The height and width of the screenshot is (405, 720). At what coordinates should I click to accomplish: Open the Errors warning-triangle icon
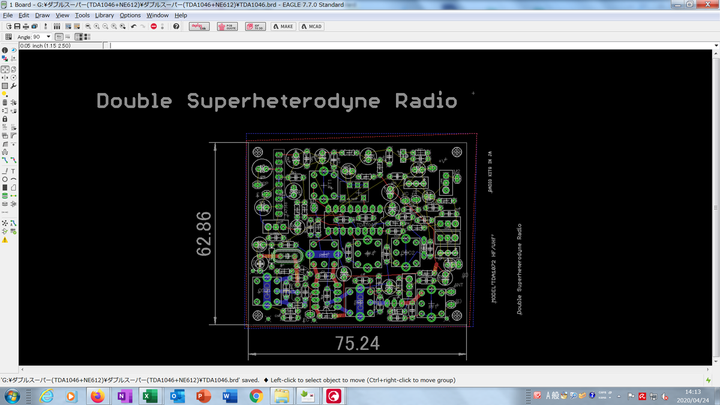click(x=5, y=240)
